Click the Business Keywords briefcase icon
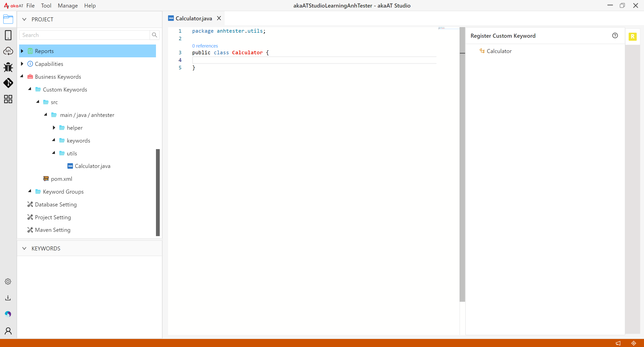 pyautogui.click(x=30, y=76)
